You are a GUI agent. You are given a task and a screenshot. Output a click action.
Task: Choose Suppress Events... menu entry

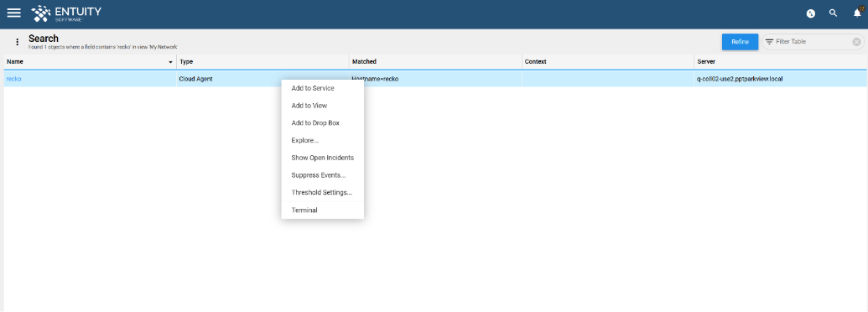coord(323,175)
